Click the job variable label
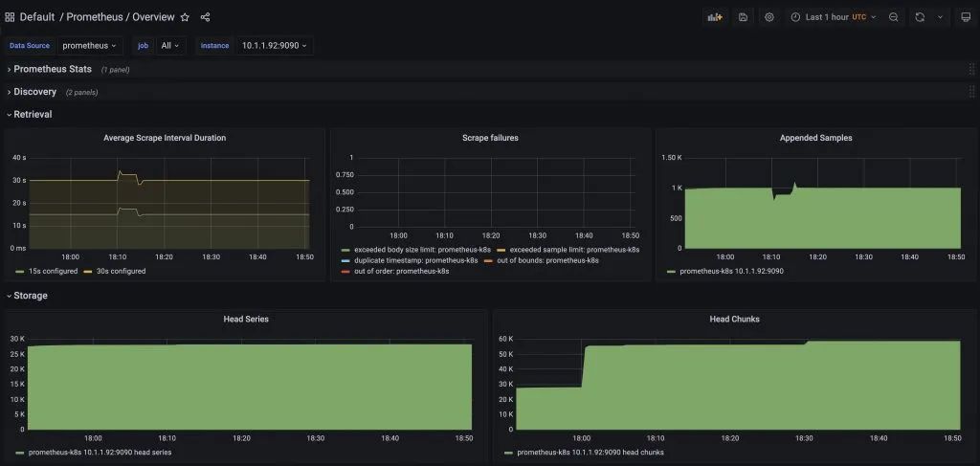The width and height of the screenshot is (980, 466). tap(143, 46)
